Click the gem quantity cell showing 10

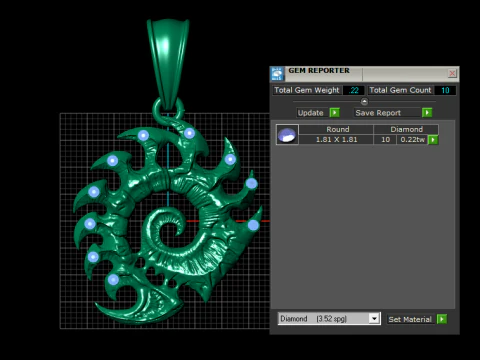[x=385, y=140]
